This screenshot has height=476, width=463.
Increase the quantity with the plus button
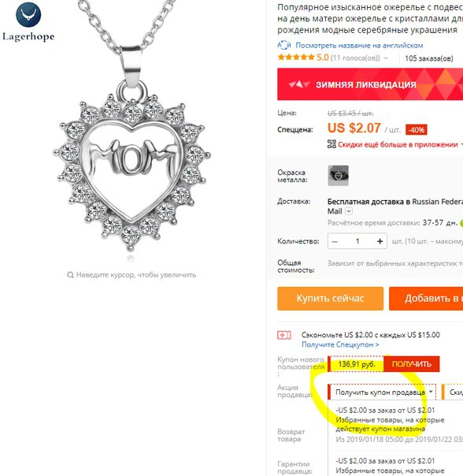(x=380, y=241)
